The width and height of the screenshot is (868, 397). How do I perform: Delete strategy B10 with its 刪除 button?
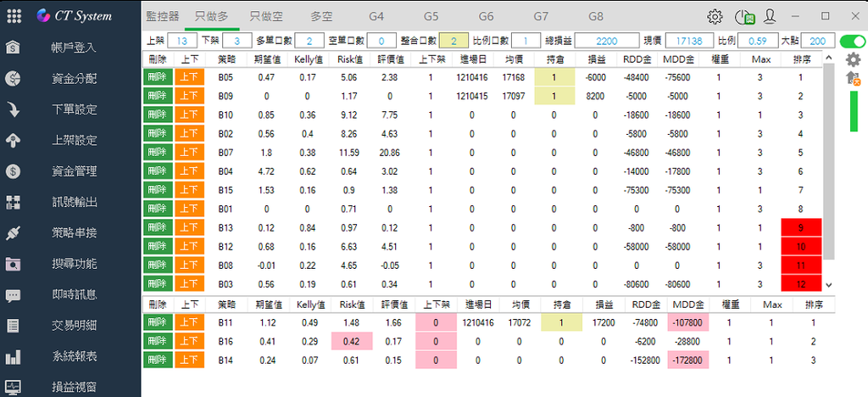[158, 115]
